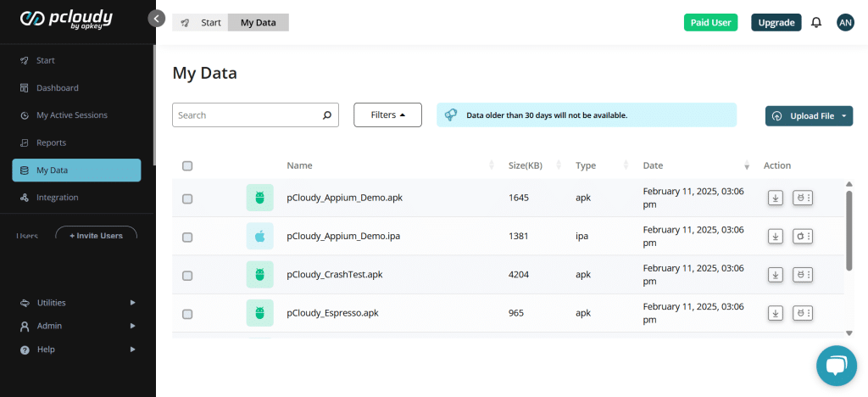Check the box for pCloudy_Appium_Demo.apk

(x=187, y=198)
